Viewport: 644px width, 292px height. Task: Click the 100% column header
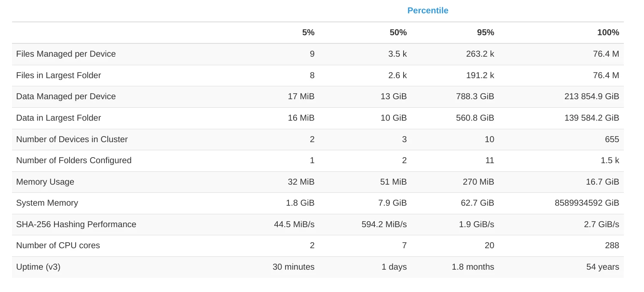tap(608, 33)
